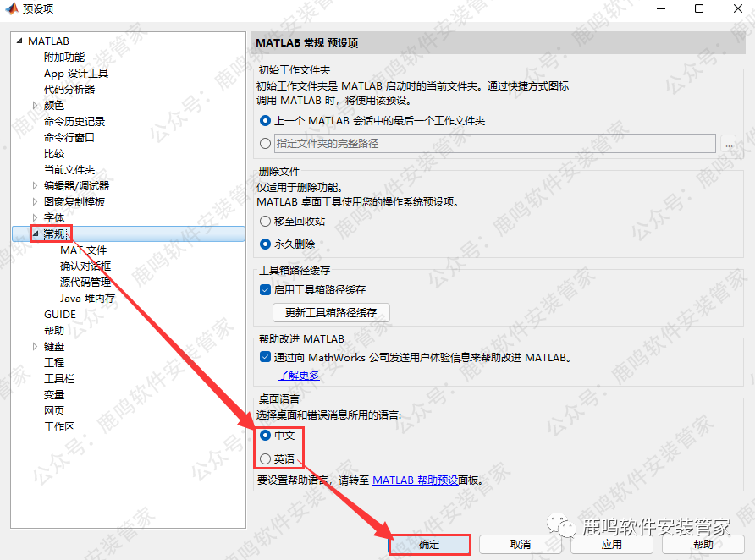
Task: Minimize the 预设项 window
Action: pos(661,8)
